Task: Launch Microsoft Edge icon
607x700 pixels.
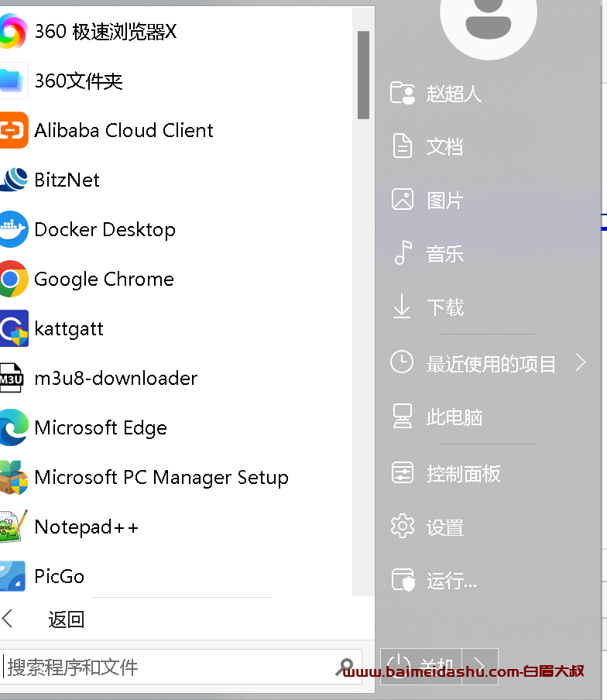Action: (13, 427)
